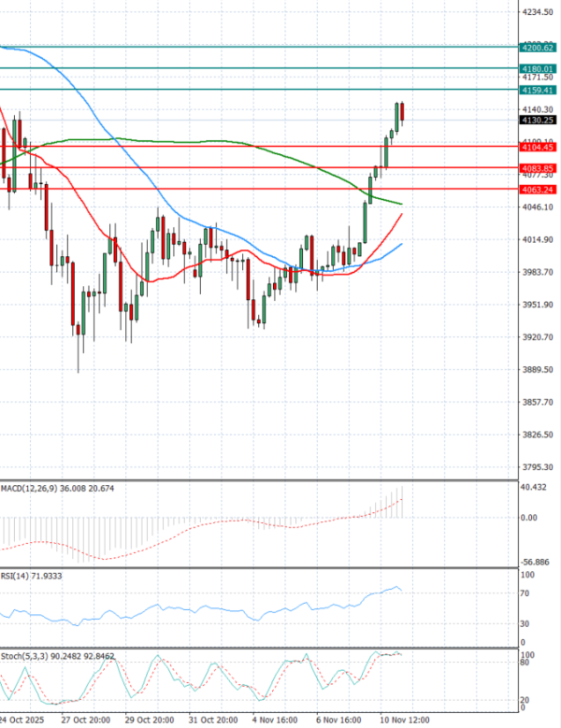Viewport: 561px width, 728px height.
Task: Click the latest red candlestick at top
Action: pos(402,113)
